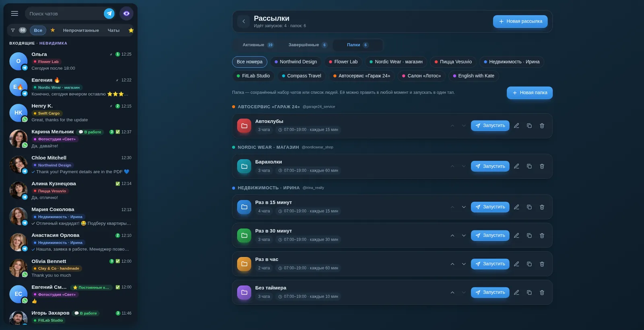Delete the 'Барахолки' folder
Viewport: 644px width, 330px height.
click(x=542, y=166)
